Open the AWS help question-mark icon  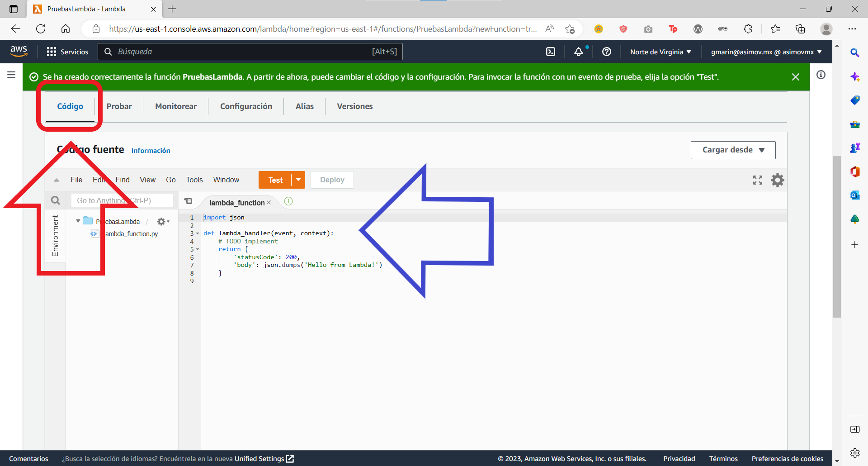click(x=607, y=52)
